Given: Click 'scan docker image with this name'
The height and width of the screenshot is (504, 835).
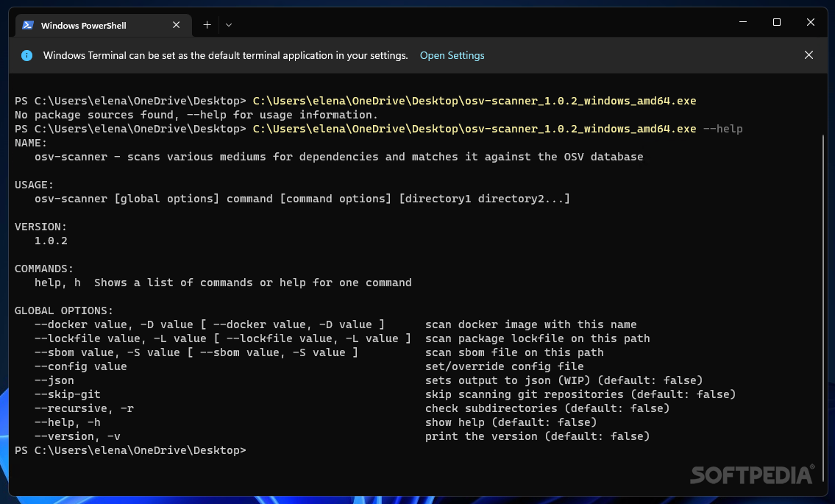Looking at the screenshot, I should [x=531, y=324].
